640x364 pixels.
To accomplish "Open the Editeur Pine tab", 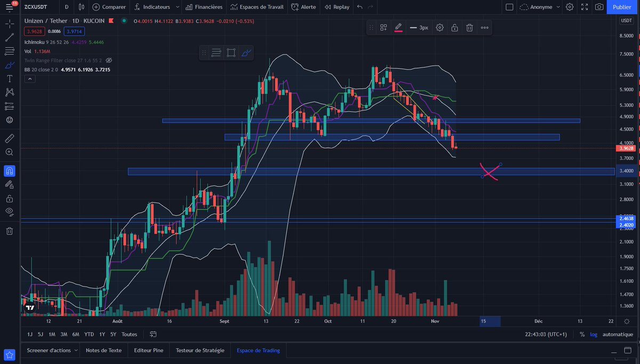I will 149,350.
